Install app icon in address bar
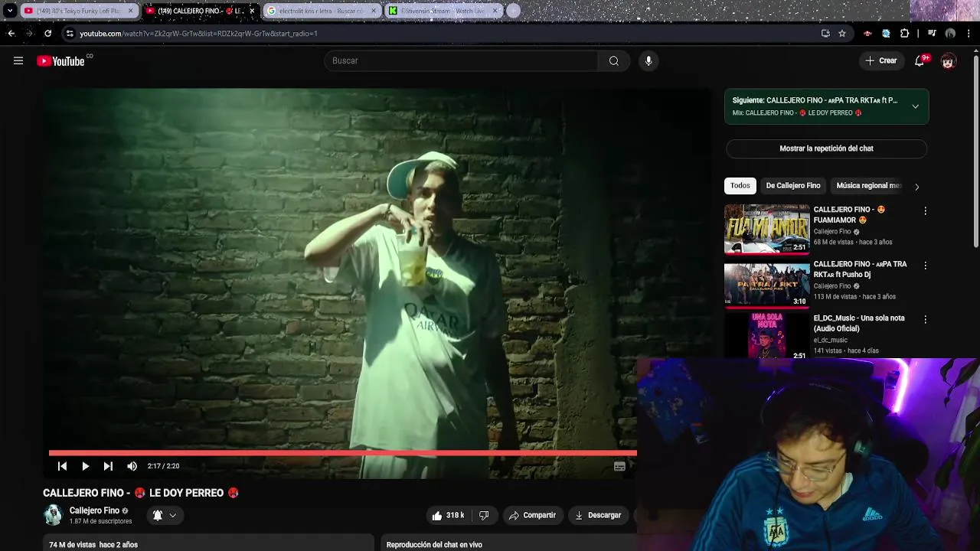 pyautogui.click(x=825, y=34)
